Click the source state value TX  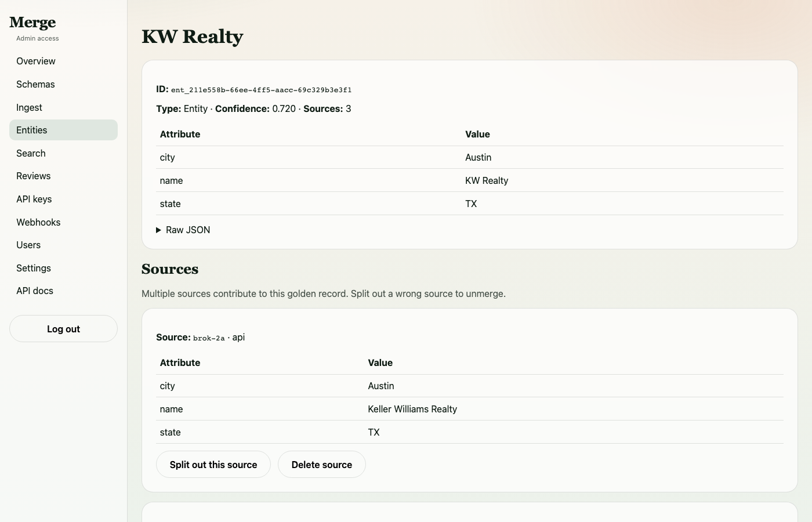pyautogui.click(x=374, y=432)
